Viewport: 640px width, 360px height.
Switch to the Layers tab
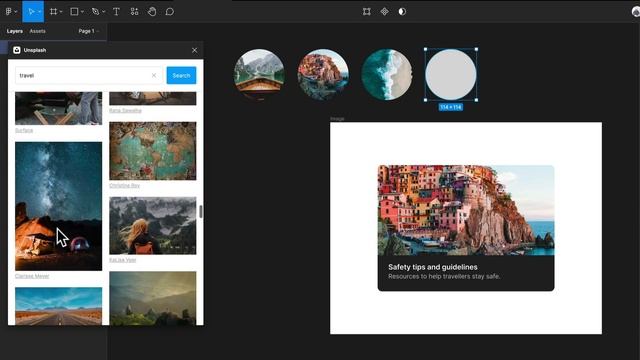[15, 31]
